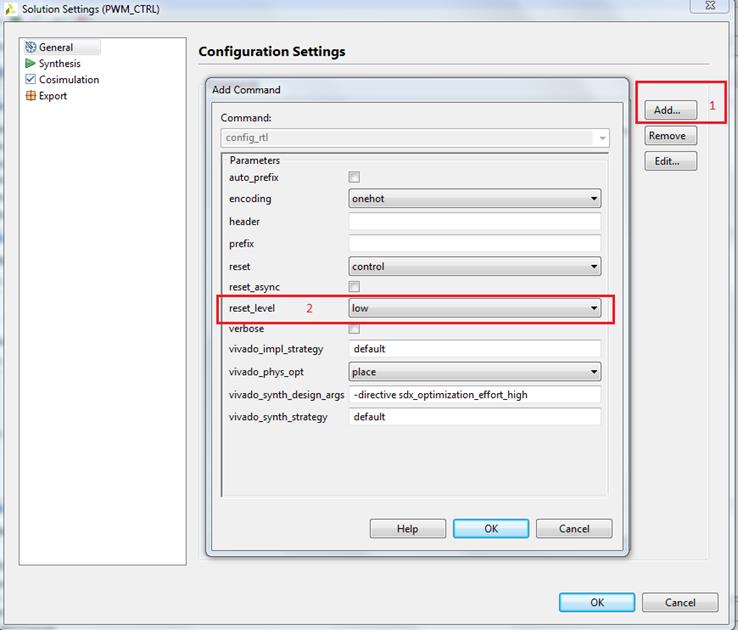Select Synthesis in the settings tree
The width and height of the screenshot is (738, 630).
(59, 63)
